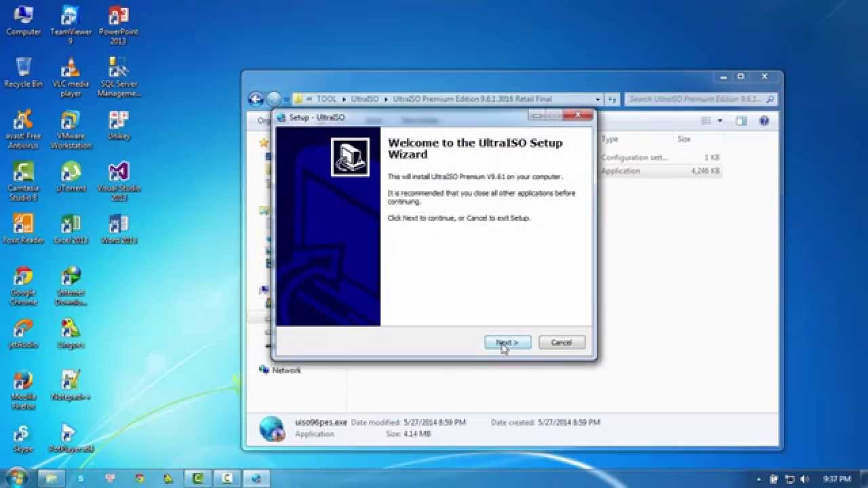Cancel the UltraISO Setup wizard
Image resolution: width=868 pixels, height=488 pixels.
[x=561, y=342]
